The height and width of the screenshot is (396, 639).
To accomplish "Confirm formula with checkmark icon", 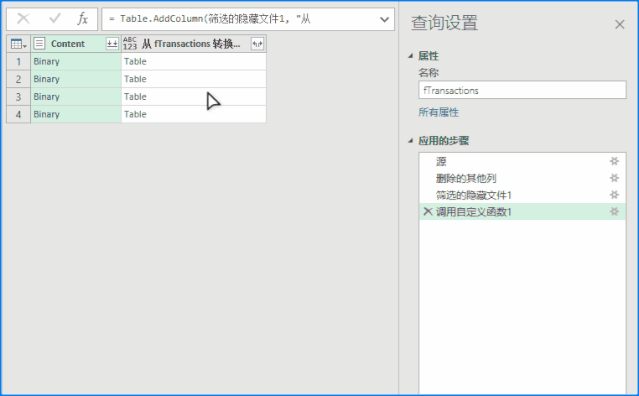I will tap(54, 19).
